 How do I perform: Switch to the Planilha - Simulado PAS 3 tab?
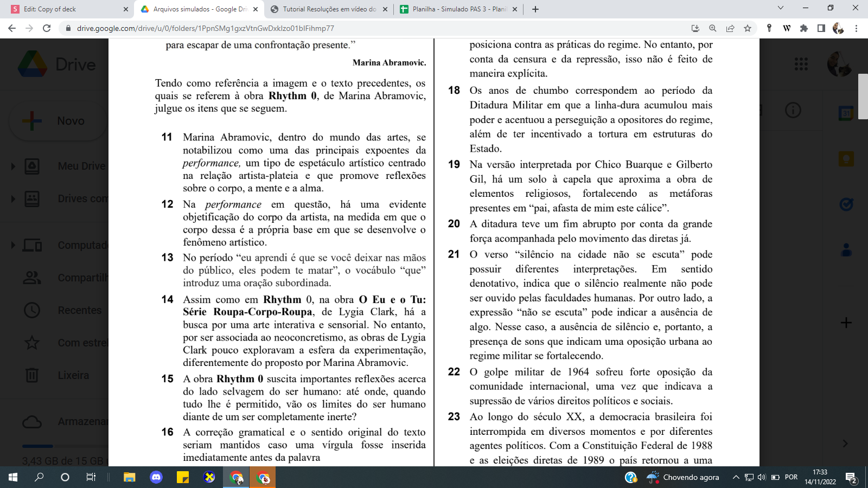click(458, 9)
